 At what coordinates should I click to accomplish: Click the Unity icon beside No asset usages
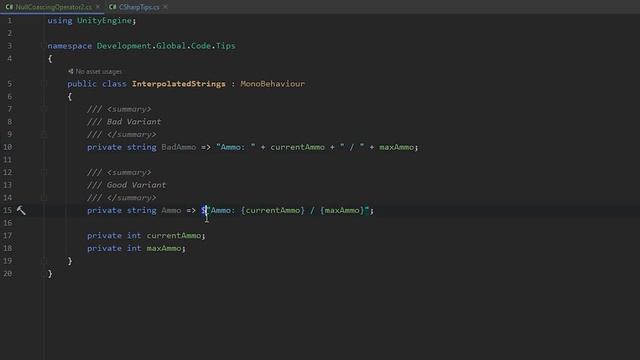[71, 71]
